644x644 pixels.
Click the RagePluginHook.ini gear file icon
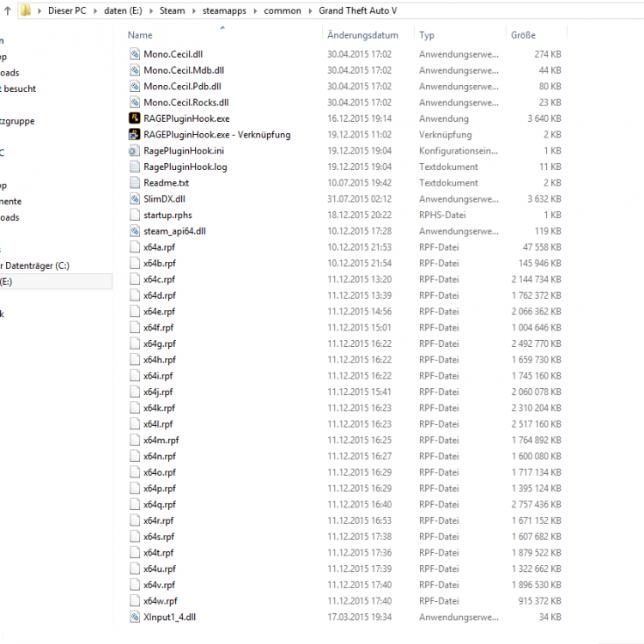(134, 151)
